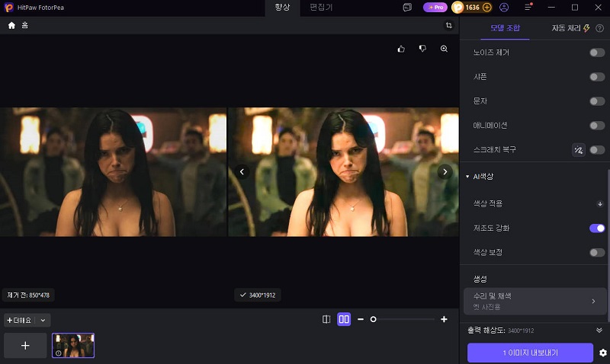The width and height of the screenshot is (610, 364).
Task: Toggle 샤픈 switch
Action: tap(597, 77)
